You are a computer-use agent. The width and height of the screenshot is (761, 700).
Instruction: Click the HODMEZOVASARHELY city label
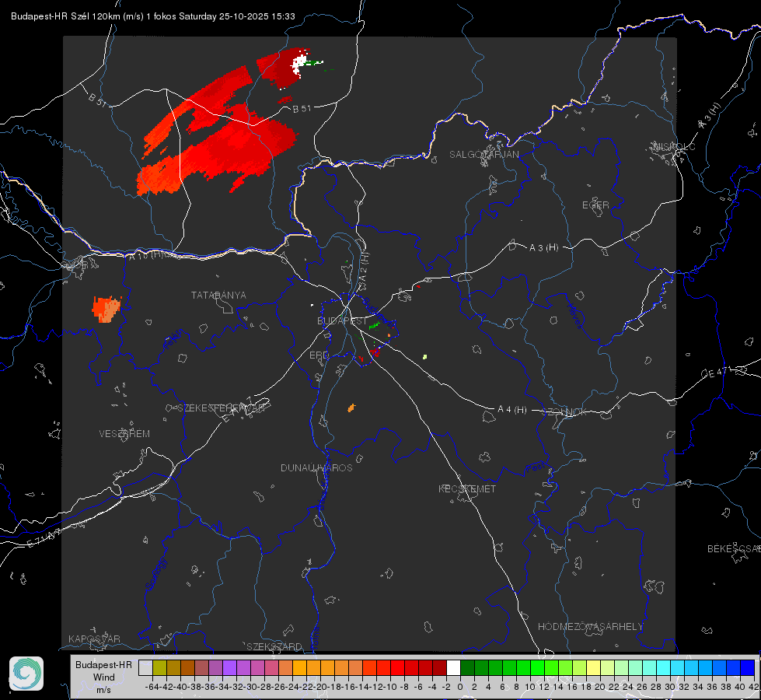pos(590,627)
